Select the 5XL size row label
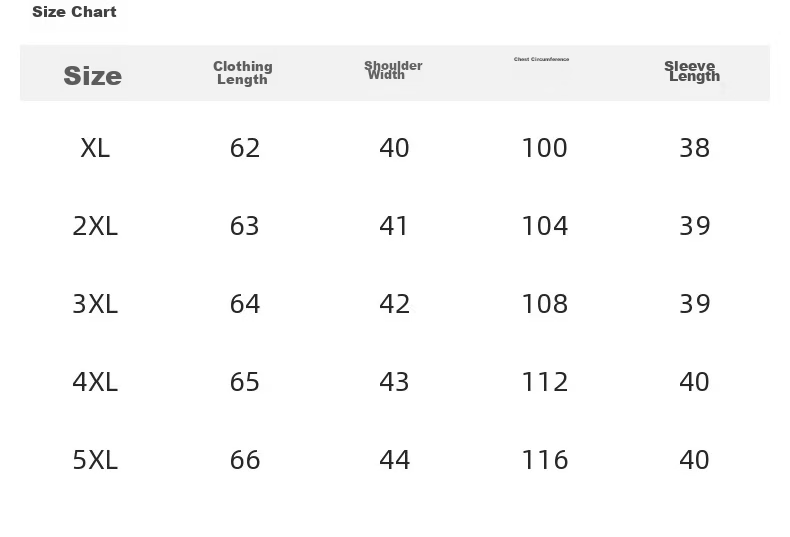790x537 pixels. (95, 460)
